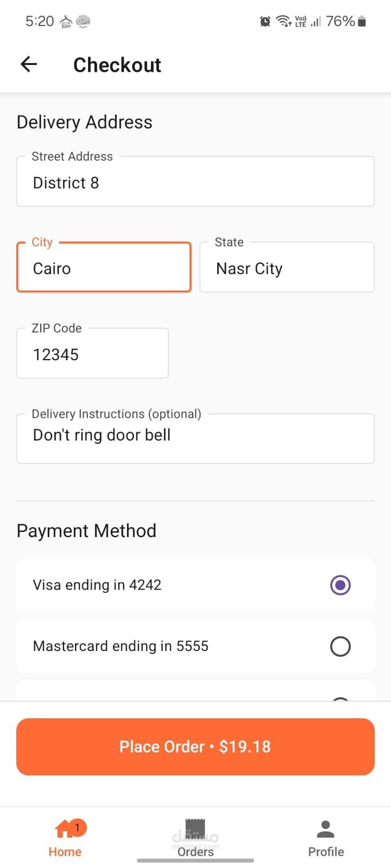Select Mastercard ending in 5555 radio
Viewport: 391px width, 868px height.
[x=340, y=646]
